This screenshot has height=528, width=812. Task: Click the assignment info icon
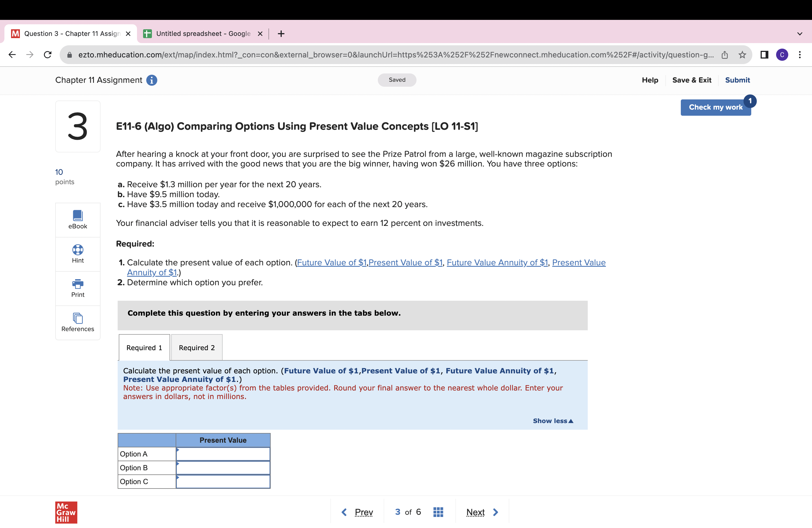tap(151, 80)
